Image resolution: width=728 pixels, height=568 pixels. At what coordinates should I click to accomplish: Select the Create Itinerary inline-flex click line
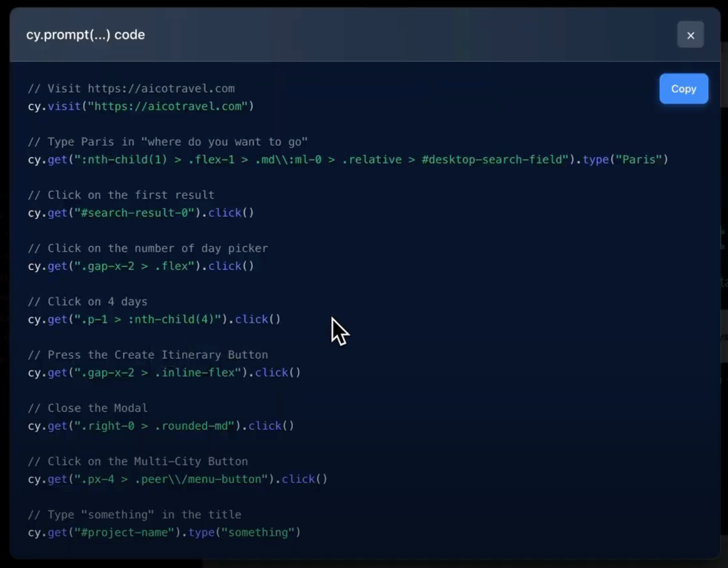pos(164,372)
